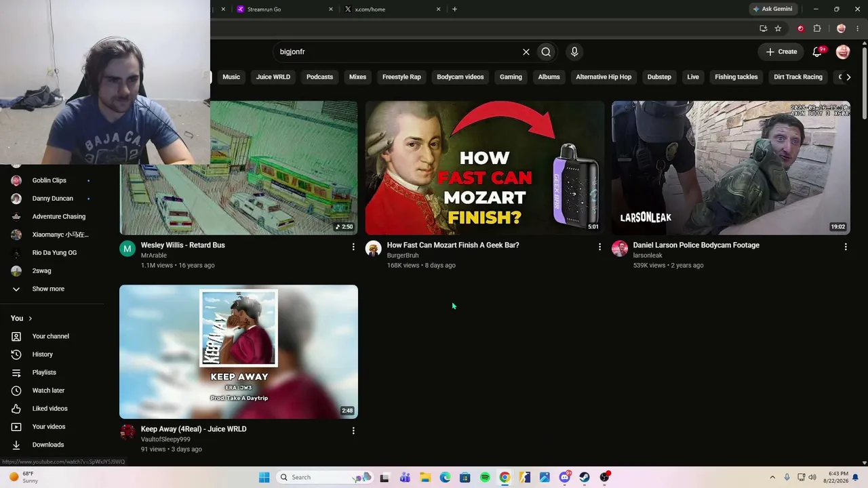Select the Mixes filter chip
868x488 pixels.
(x=357, y=77)
